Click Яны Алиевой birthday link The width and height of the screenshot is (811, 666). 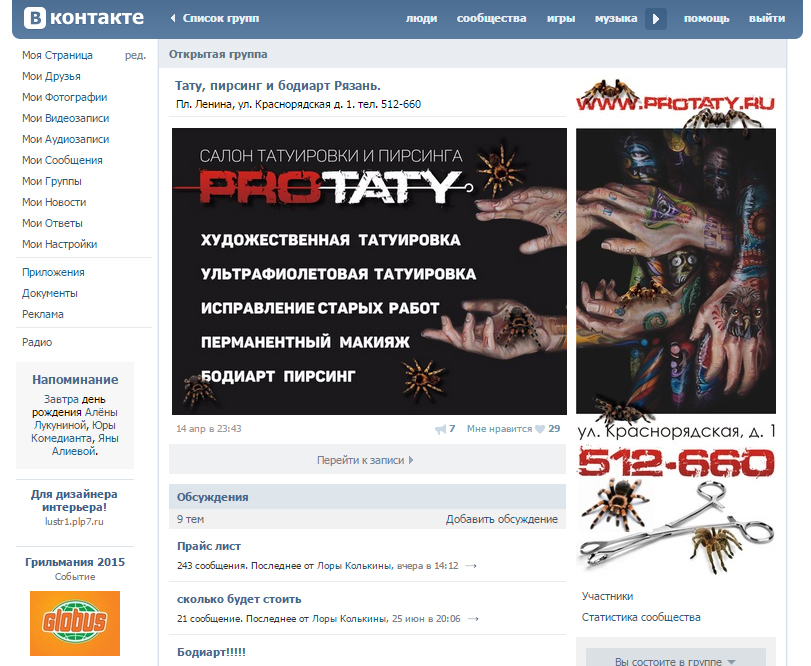85,445
